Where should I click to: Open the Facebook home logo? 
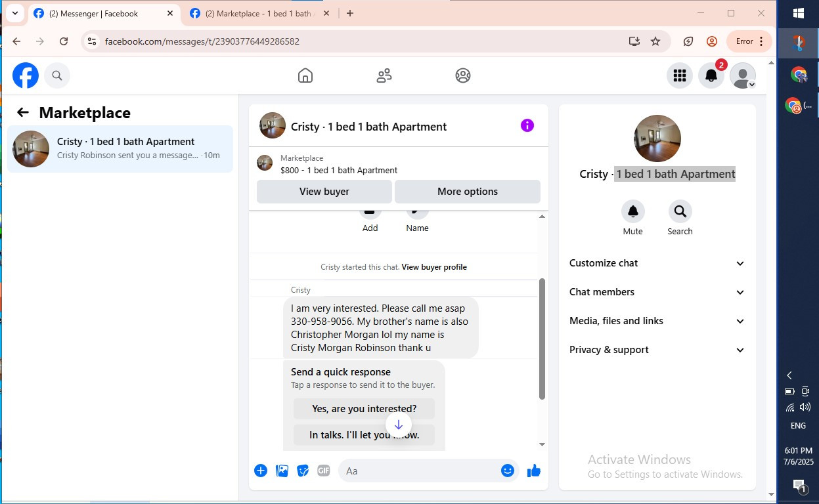(26, 75)
